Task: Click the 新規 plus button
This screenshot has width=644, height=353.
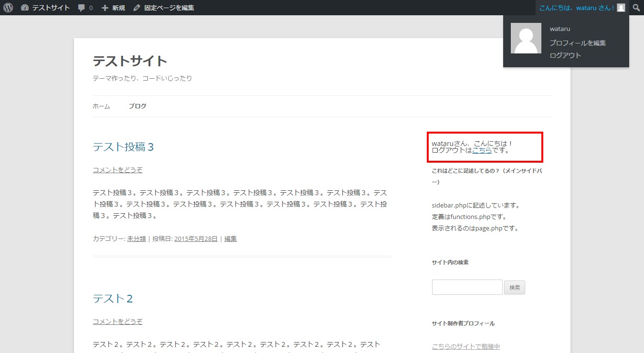Action: point(113,8)
